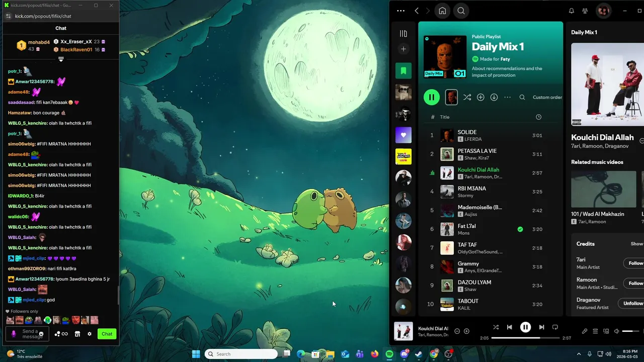Follow artist Ramoon in Credits

[x=635, y=283]
